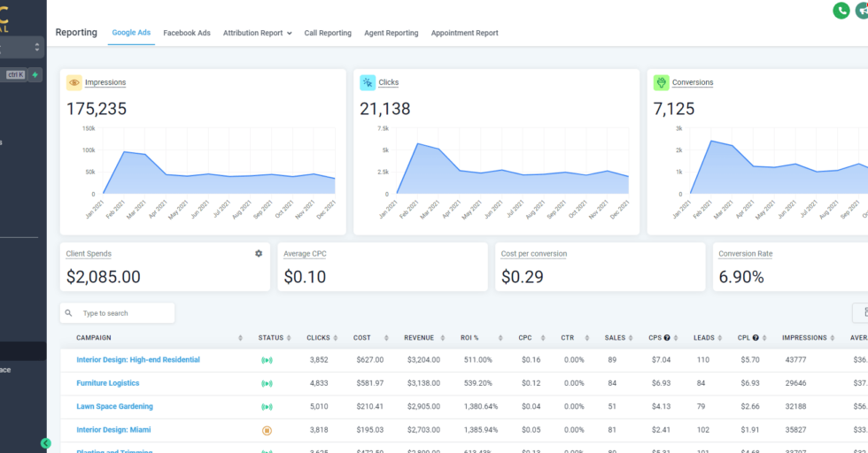Switch to the Facebook Ads tab

coord(187,34)
